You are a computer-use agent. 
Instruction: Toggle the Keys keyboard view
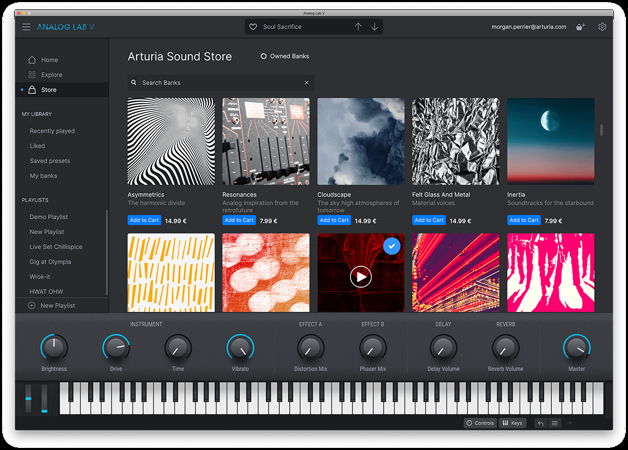[x=512, y=423]
